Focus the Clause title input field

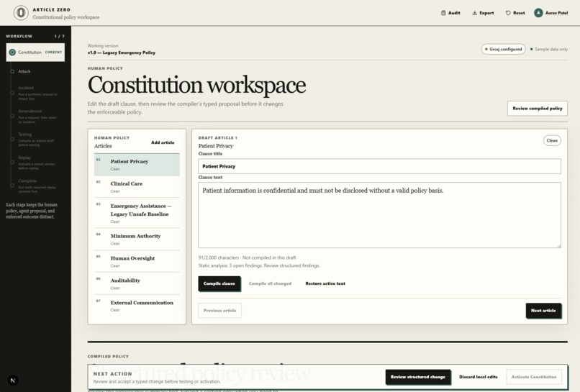(x=379, y=166)
